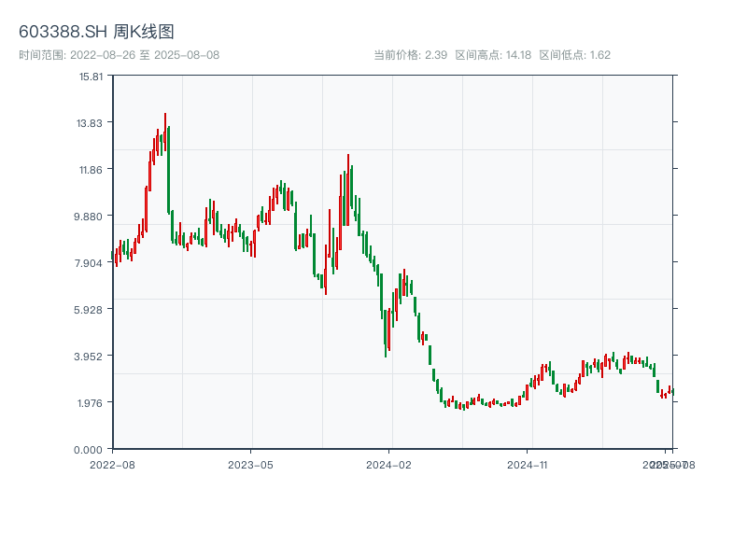Click the tallest candlestick at the chart's peak
Screen dimensions: 747x560
pyautogui.click(x=165, y=131)
